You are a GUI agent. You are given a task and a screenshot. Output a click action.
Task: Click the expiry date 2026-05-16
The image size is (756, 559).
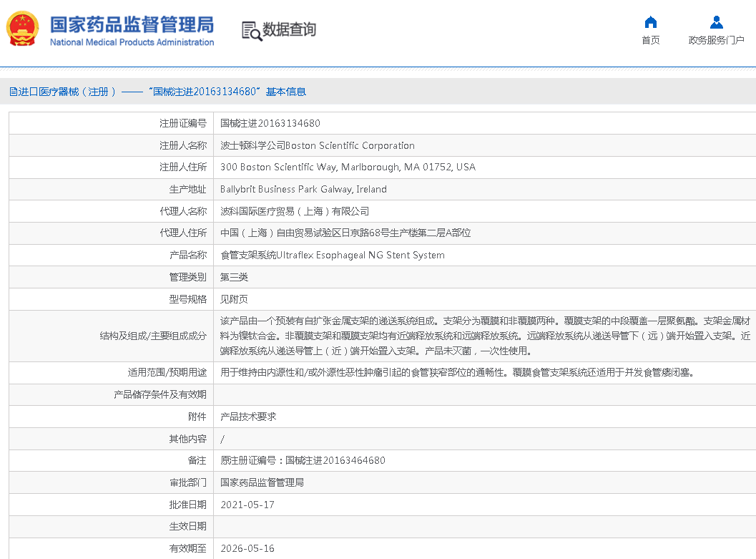[247, 548]
